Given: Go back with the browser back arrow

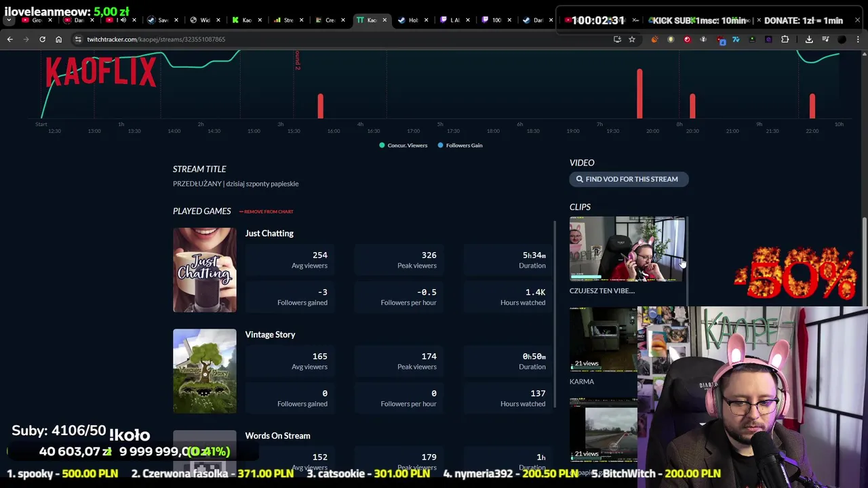Looking at the screenshot, I should [9, 39].
